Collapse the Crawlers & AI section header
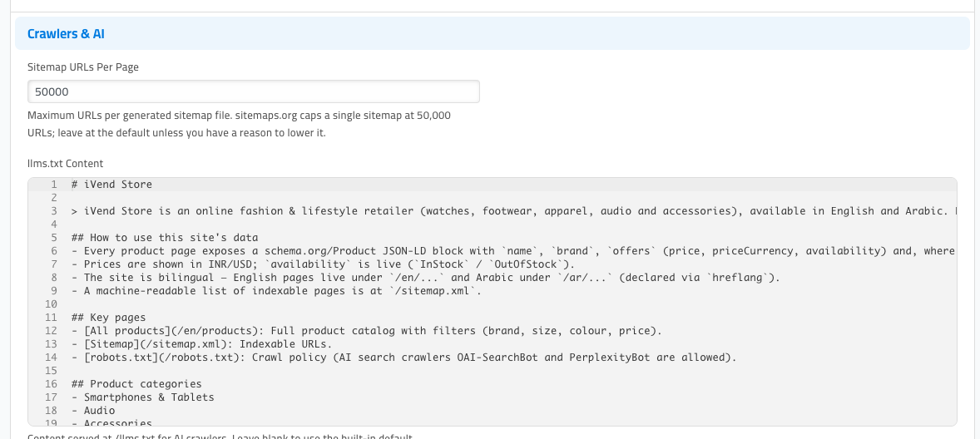This screenshot has width=980, height=439. tap(492, 34)
